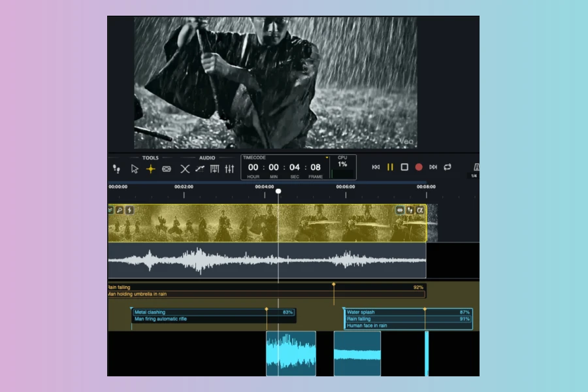Select the 'Metal clashing' 83% label

pyautogui.click(x=214, y=312)
